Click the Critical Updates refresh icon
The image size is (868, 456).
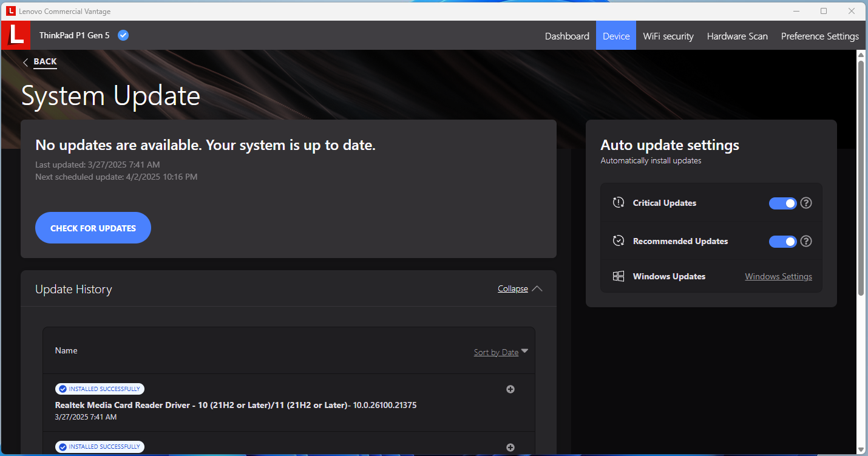click(x=618, y=203)
